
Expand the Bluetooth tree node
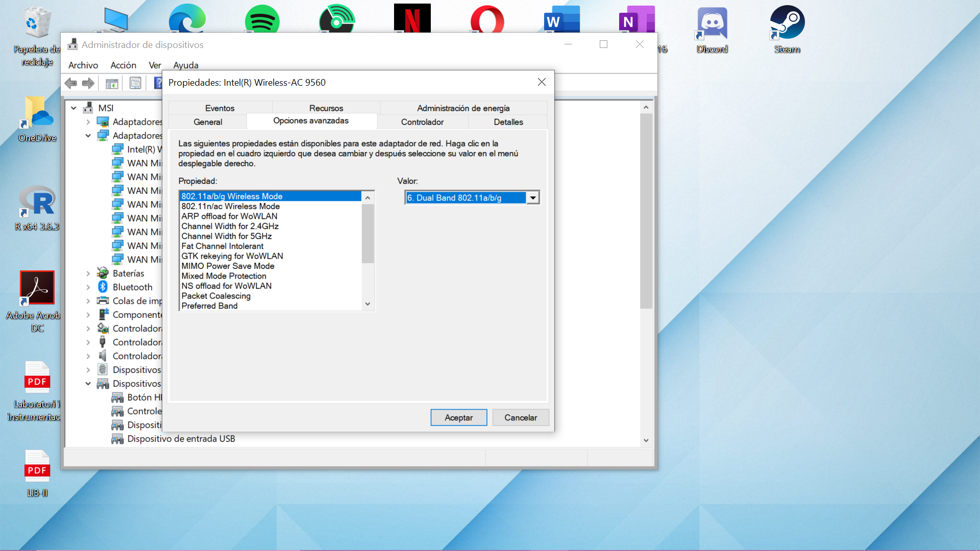tap(88, 287)
